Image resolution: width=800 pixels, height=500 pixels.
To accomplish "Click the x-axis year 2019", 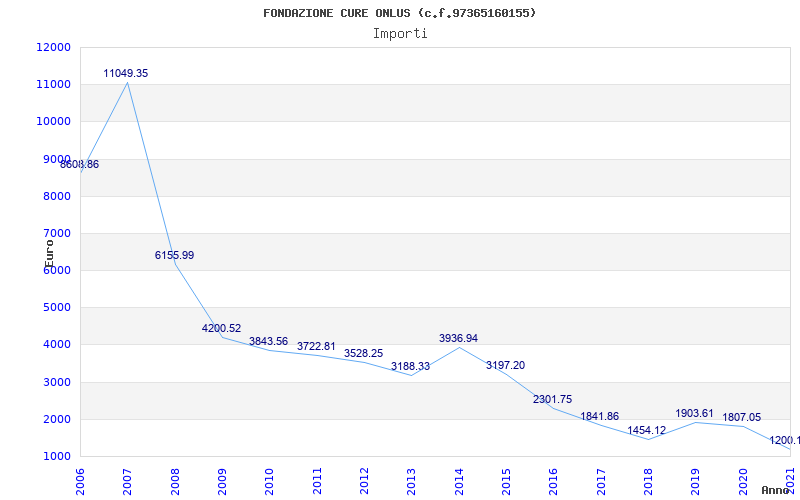I will pos(696,481).
